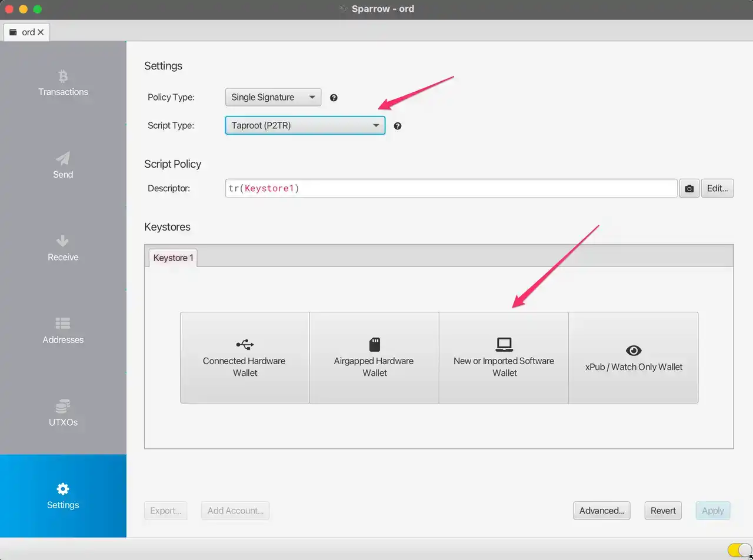Click the Edit... descriptor button

coord(717,189)
